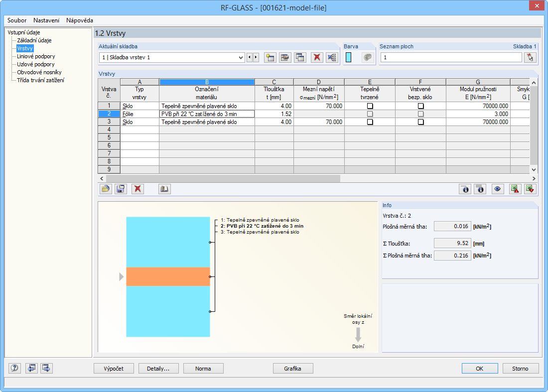Click the Vstupní údaje tree root
This screenshot has width=548, height=392.
[x=24, y=32]
